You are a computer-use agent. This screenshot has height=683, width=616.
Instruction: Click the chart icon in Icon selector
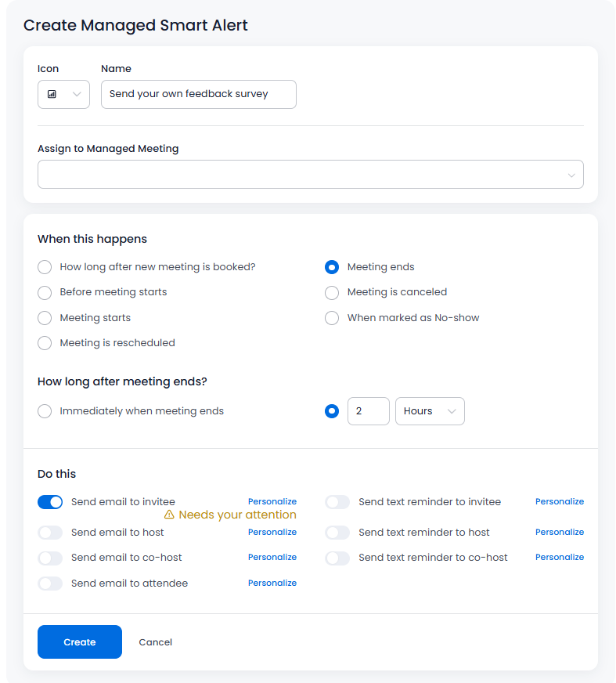[x=52, y=94]
